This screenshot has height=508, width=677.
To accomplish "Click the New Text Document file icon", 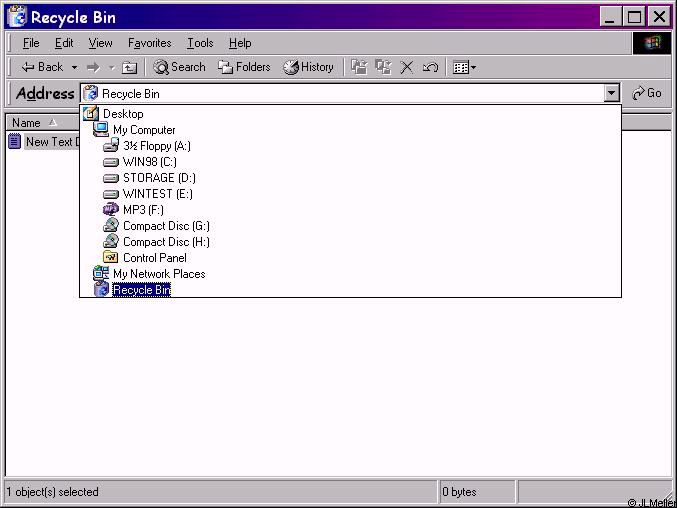I will click(x=14, y=141).
